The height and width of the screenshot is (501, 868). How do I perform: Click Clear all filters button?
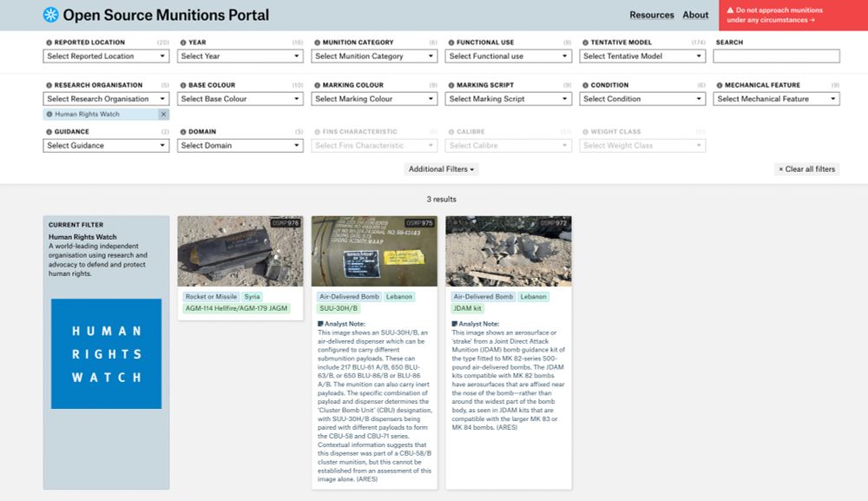click(806, 168)
